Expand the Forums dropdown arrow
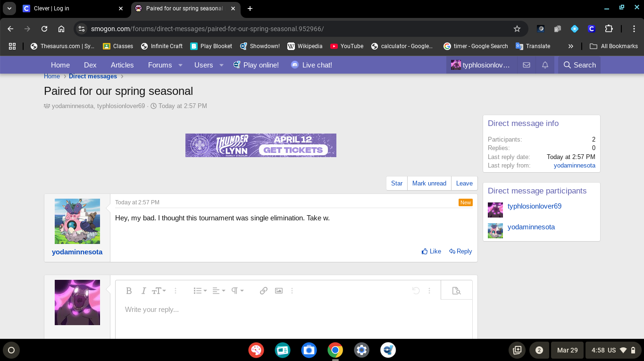 tap(180, 65)
